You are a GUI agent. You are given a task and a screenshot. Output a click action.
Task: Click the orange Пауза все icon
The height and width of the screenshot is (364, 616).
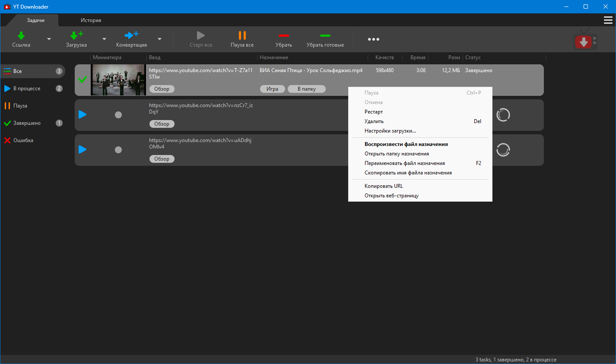coord(242,35)
